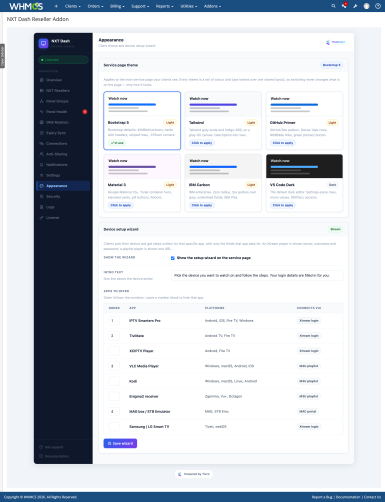Click the notifications flag icon with red badge
This screenshot has height=502, width=385.
point(344,6)
